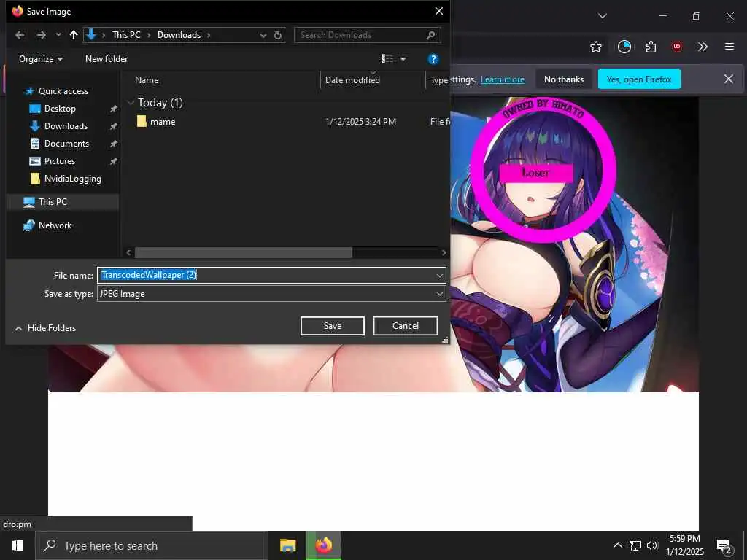Open the circular timer extension icon
This screenshot has width=747, height=560.
(x=624, y=47)
